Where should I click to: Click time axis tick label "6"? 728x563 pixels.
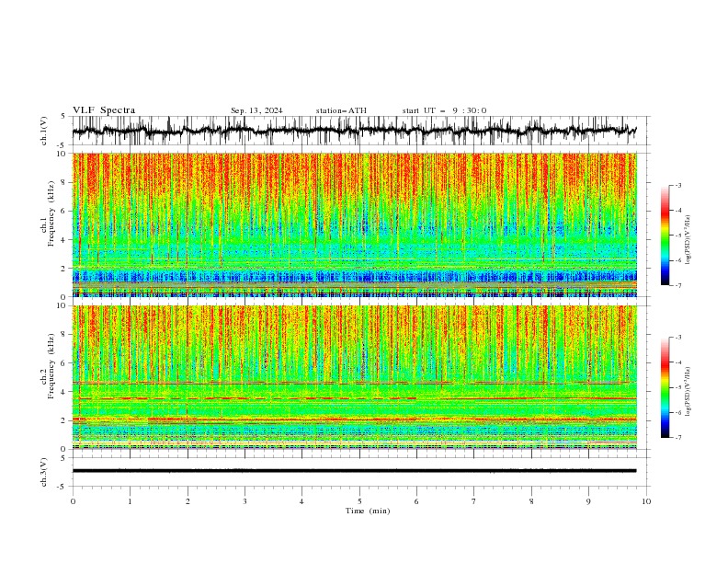pos(416,501)
